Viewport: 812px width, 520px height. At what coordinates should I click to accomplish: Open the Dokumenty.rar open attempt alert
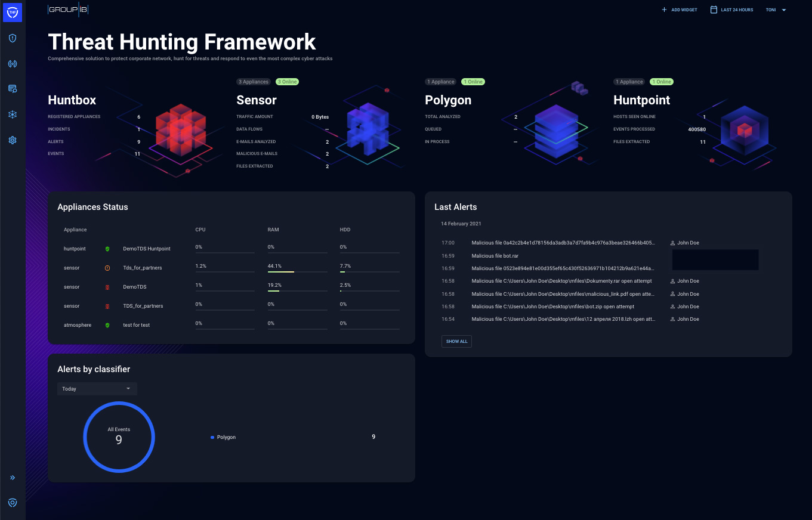pos(561,281)
